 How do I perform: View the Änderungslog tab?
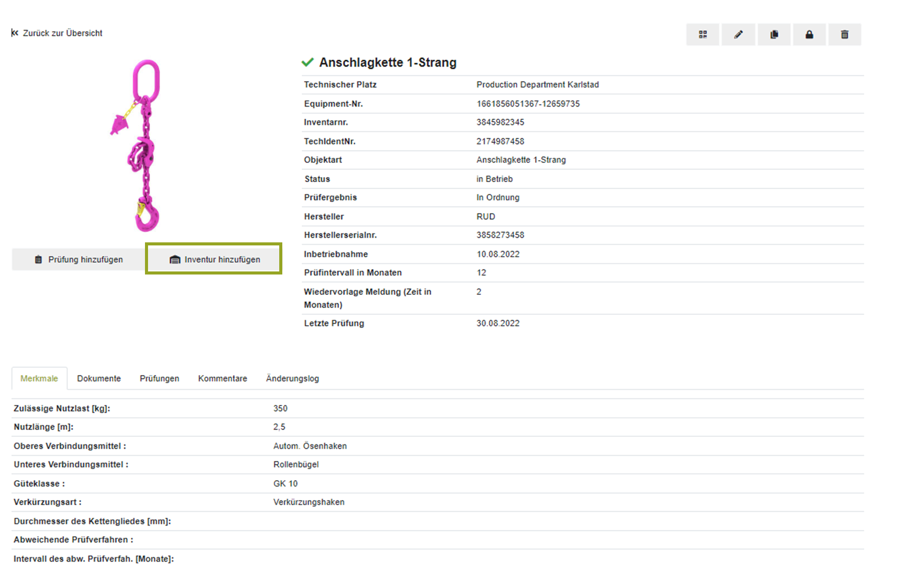(292, 379)
